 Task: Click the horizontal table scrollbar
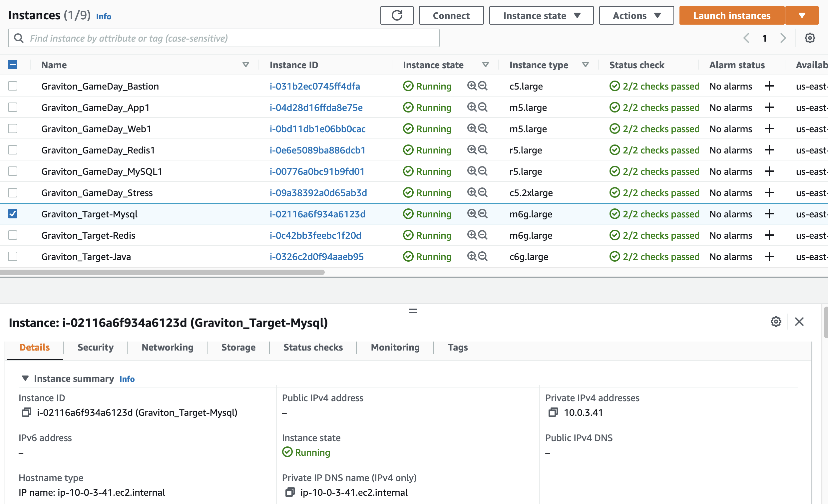[162, 272]
